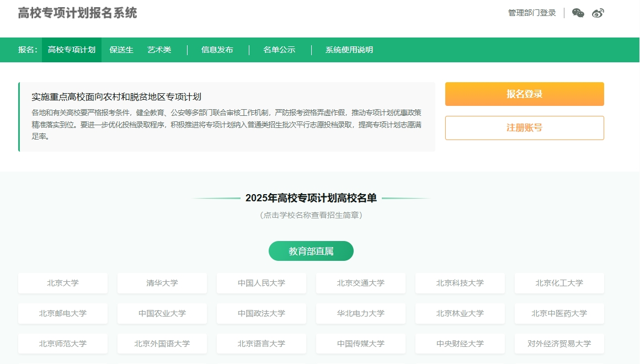640x364 pixels.
Task: Open 系统使用说明 in the navigation bar
Action: point(349,50)
